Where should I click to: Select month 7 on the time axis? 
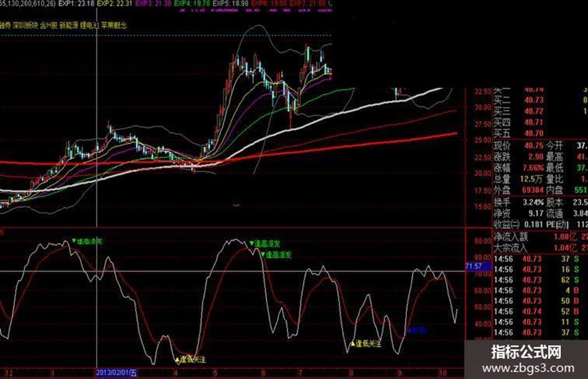[300, 373]
